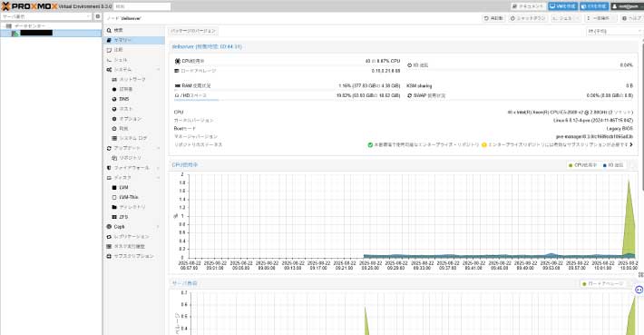Click the green checkmark repository status icon
The width and height of the screenshot is (644, 335).
[x=370, y=144]
